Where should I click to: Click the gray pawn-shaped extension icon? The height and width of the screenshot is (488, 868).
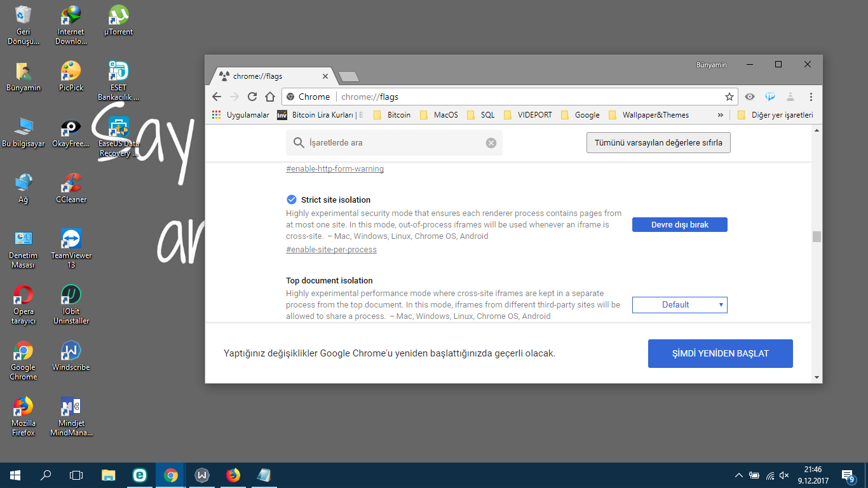[790, 97]
